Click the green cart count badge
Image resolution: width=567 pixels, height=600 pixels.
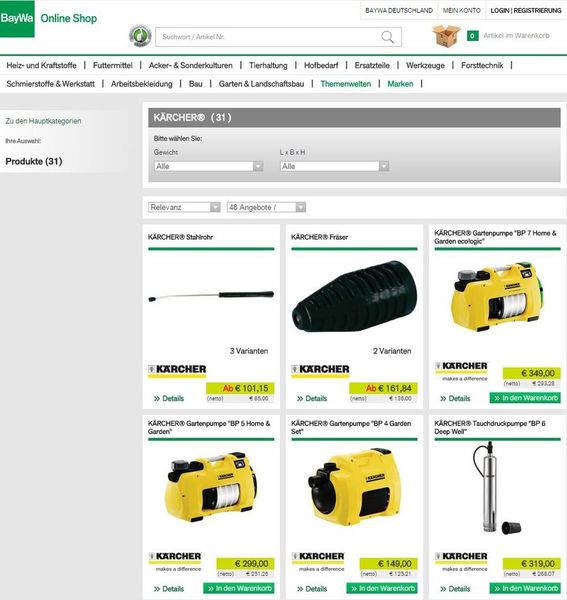[472, 36]
